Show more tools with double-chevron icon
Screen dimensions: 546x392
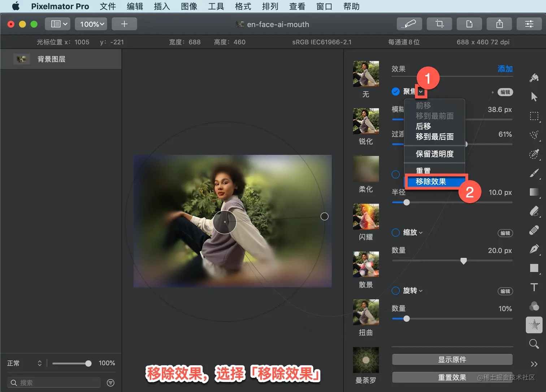534,364
